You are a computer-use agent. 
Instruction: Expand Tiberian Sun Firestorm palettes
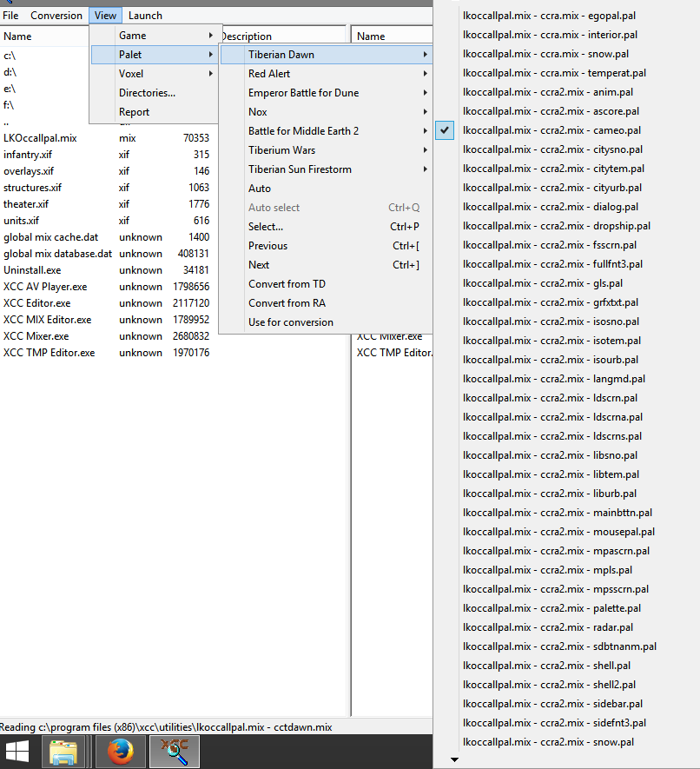[x=326, y=169]
